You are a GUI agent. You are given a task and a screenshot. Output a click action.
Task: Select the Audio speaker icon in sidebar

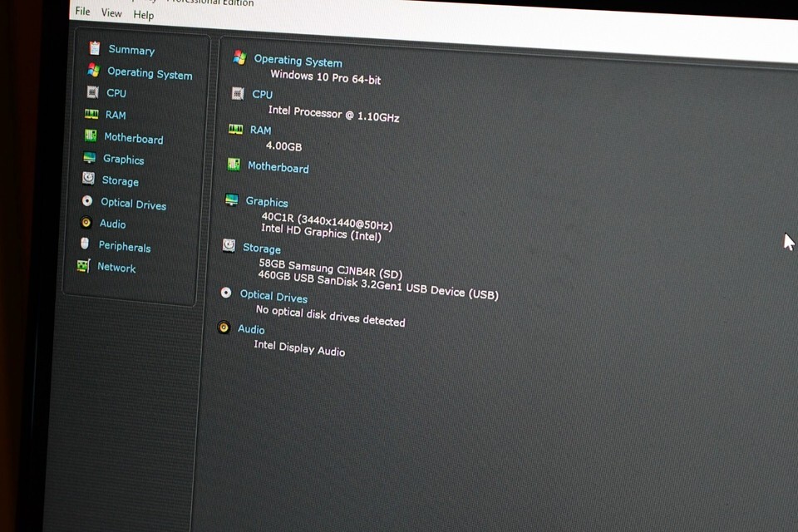[x=86, y=223]
